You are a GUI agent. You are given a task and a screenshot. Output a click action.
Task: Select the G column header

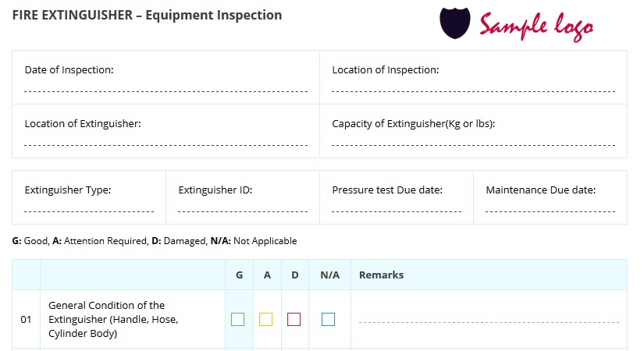(239, 275)
